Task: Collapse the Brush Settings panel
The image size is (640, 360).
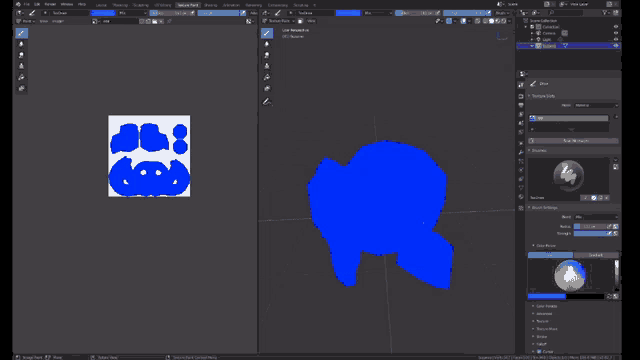Action: (x=543, y=208)
